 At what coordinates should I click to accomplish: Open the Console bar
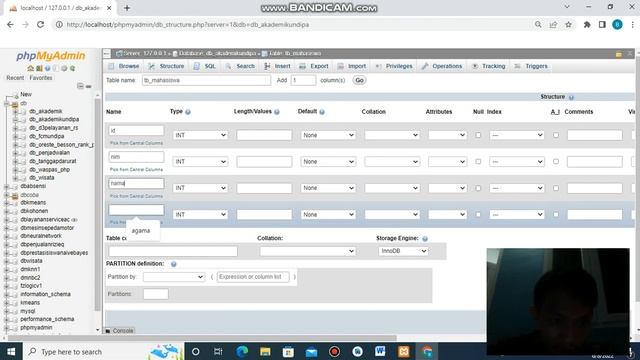pyautogui.click(x=119, y=331)
